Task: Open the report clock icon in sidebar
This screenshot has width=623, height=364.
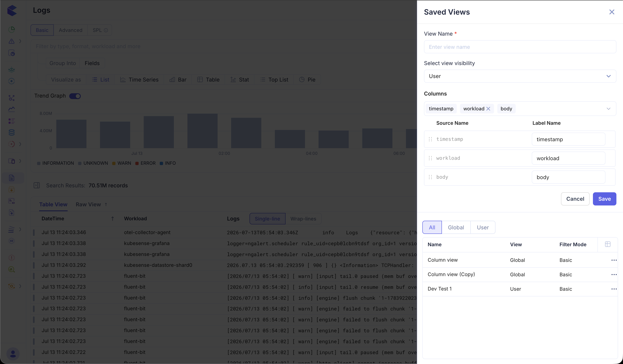Action: pyautogui.click(x=12, y=53)
